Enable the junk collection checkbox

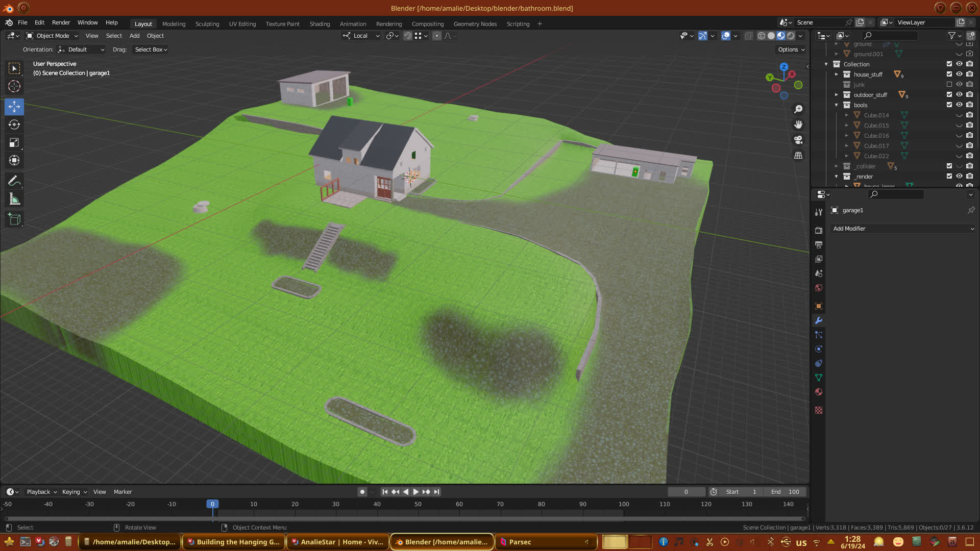pyautogui.click(x=949, y=85)
